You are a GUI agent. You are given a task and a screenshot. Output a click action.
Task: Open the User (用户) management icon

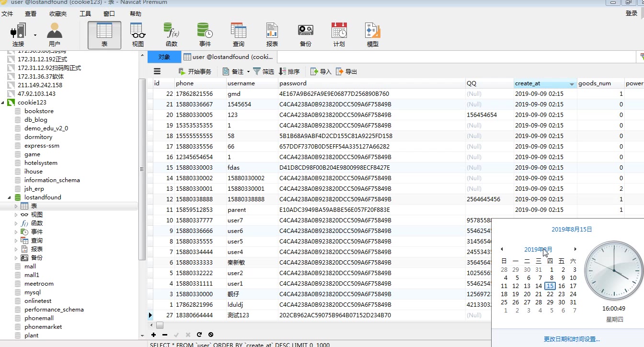[x=55, y=35]
